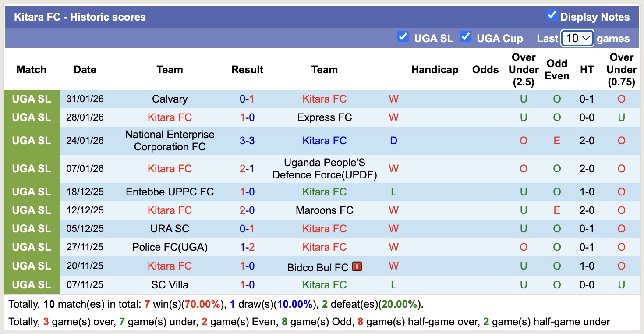Click the Entebbe UPPC FC team name
This screenshot has width=644, height=334.
(170, 192)
